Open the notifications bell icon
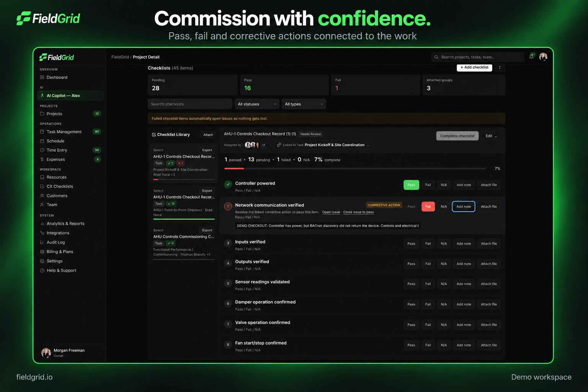 532,56
